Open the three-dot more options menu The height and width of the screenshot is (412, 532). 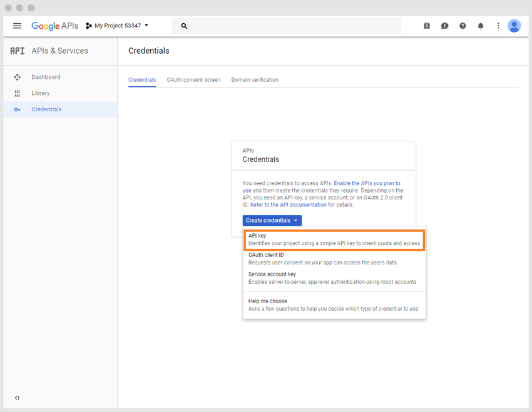coord(498,26)
